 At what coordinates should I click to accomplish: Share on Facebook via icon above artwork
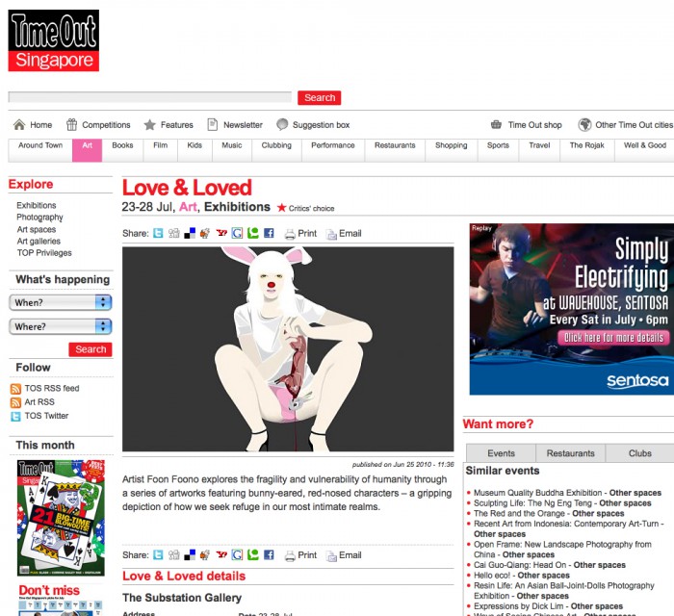tap(269, 233)
